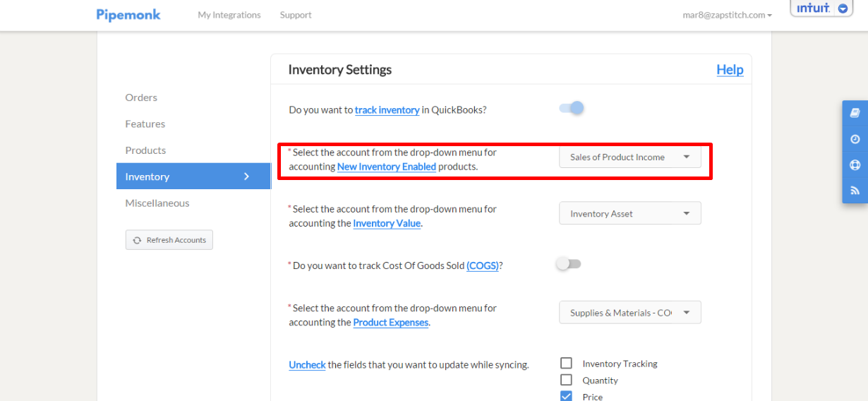Click the Quantity label text
Image resolution: width=868 pixels, height=401 pixels.
[x=600, y=381]
